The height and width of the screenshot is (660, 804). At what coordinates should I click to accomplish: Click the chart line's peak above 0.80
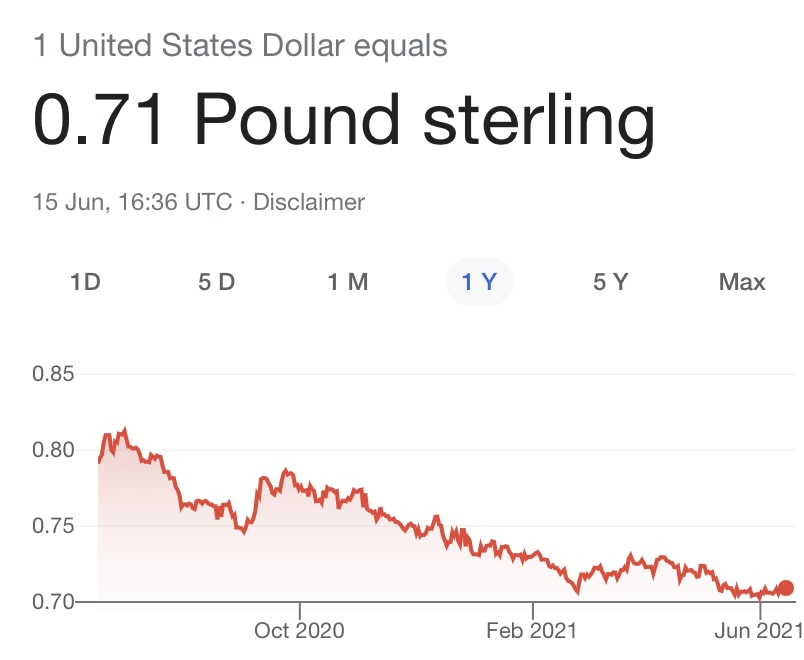pyautogui.click(x=124, y=430)
